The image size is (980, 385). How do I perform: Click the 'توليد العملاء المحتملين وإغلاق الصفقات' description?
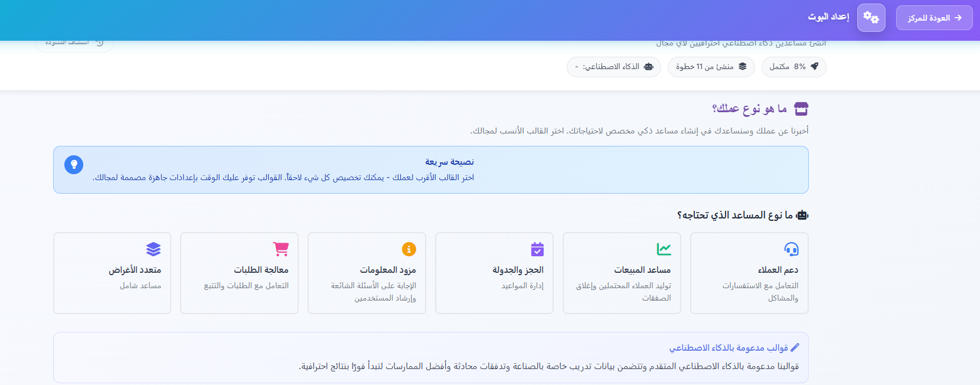click(x=623, y=292)
